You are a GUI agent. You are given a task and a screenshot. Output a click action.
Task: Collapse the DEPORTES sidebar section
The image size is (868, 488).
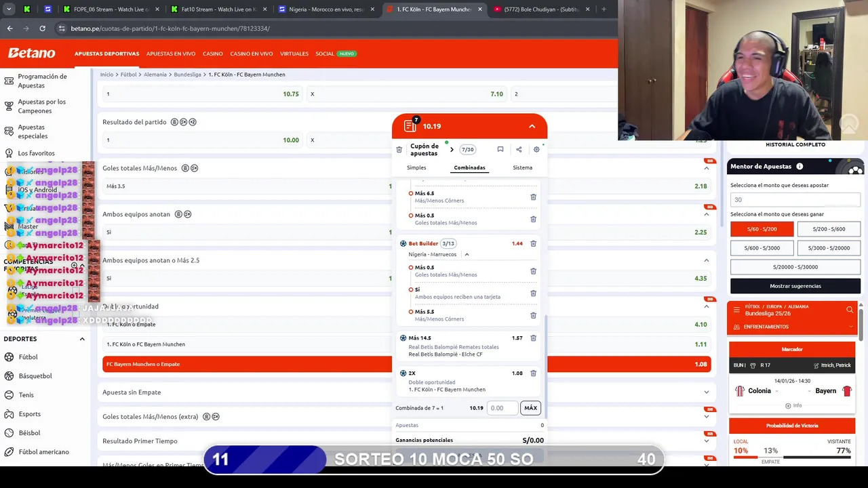coord(82,339)
